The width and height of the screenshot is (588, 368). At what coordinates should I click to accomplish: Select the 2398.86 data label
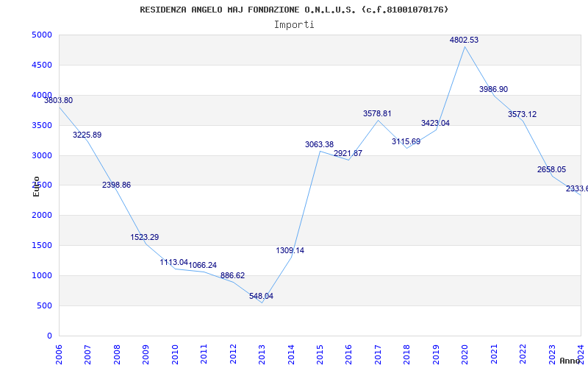pyautogui.click(x=116, y=185)
